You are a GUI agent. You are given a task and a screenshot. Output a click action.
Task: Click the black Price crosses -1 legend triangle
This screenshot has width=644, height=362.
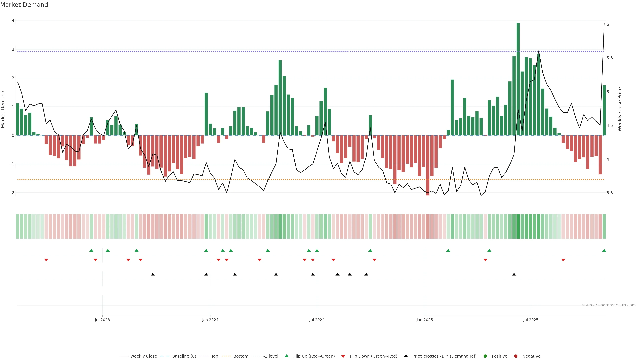pyautogui.click(x=406, y=356)
